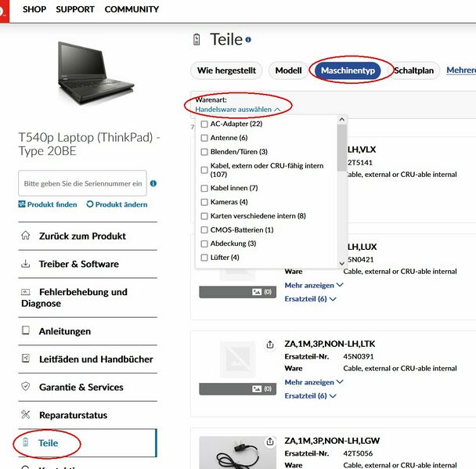Open the SUPPORT menu
This screenshot has height=469, width=476.
coord(75,9)
